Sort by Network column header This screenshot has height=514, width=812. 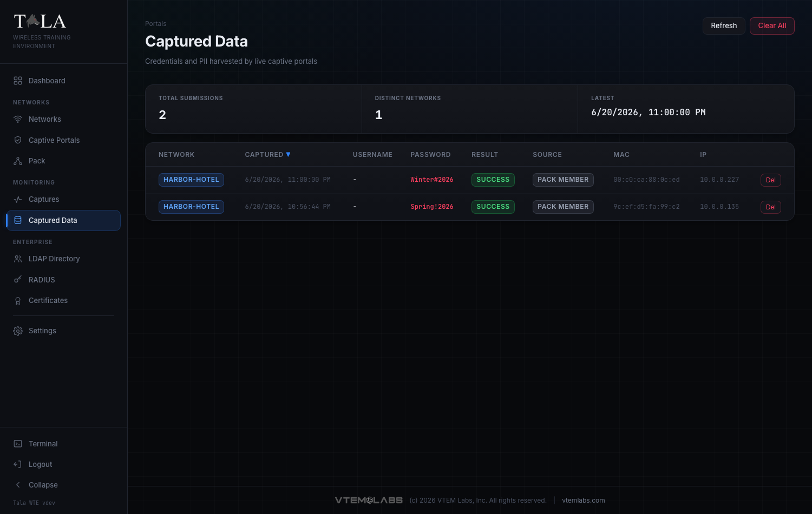(176, 155)
